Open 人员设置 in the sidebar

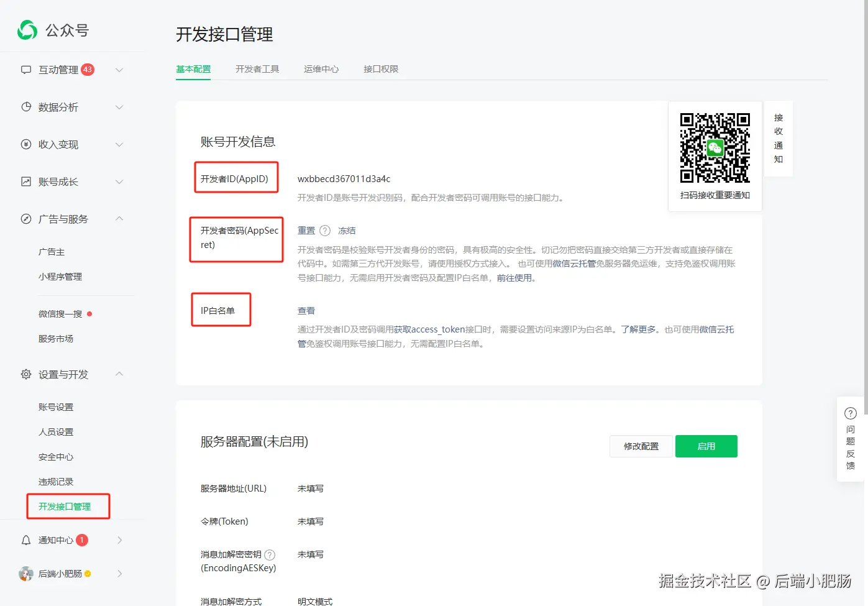(x=56, y=432)
